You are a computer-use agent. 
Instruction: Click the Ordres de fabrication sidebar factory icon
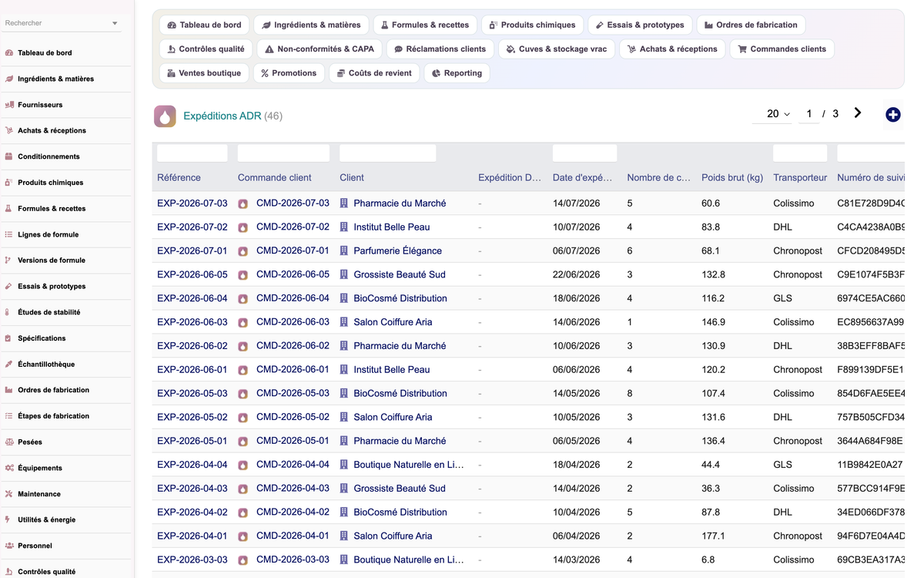(9, 390)
